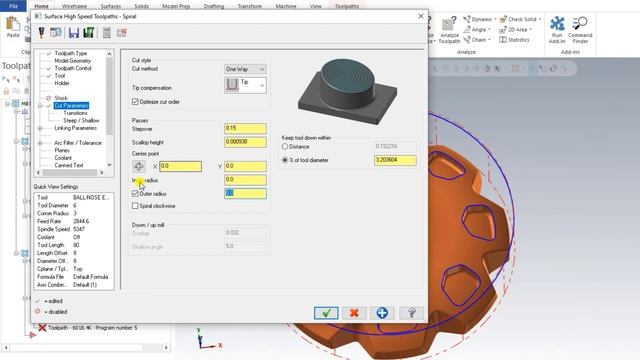Select Steep / Shallow in the tree
The height and width of the screenshot is (360, 640).
point(81,120)
